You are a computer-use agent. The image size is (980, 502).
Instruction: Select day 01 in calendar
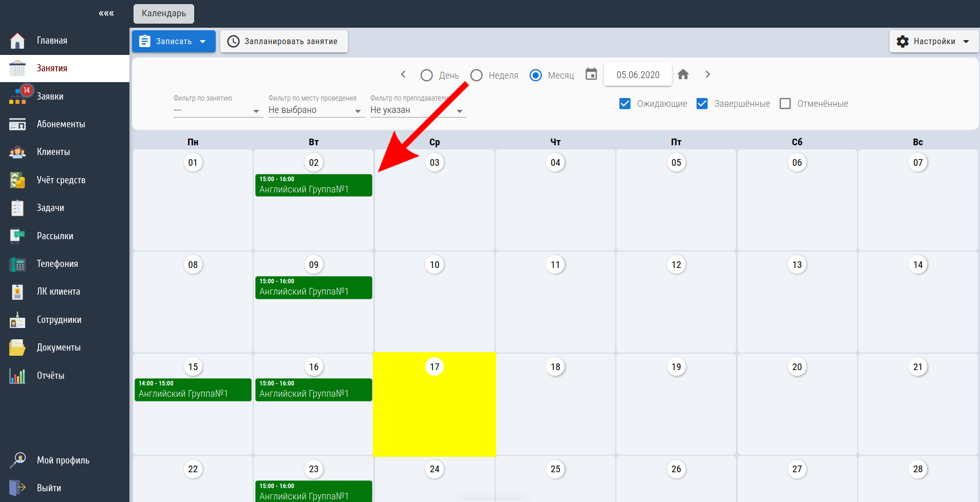pyautogui.click(x=193, y=163)
